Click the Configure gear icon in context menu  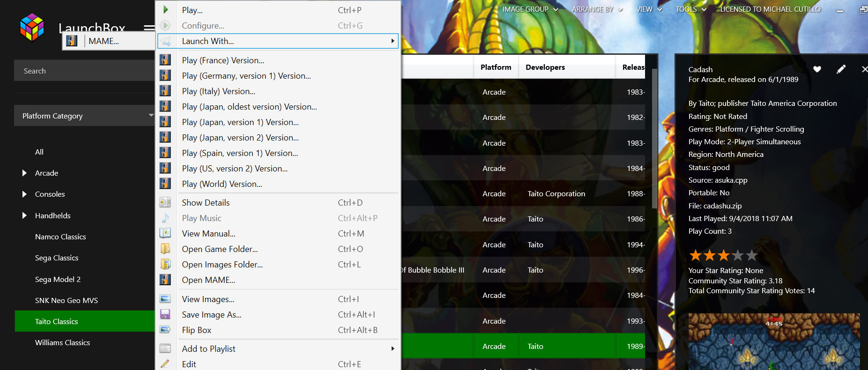[165, 25]
